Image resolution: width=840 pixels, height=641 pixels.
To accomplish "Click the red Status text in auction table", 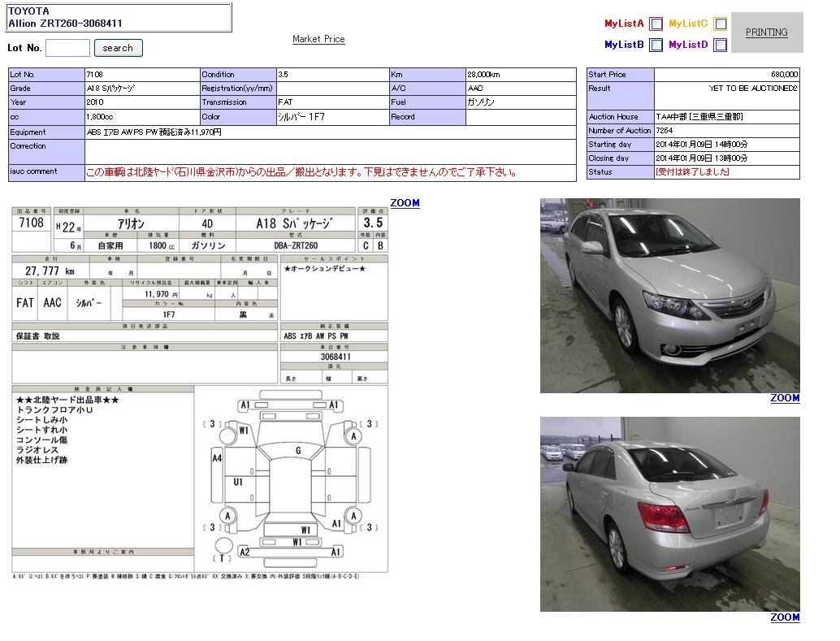I will [692, 172].
